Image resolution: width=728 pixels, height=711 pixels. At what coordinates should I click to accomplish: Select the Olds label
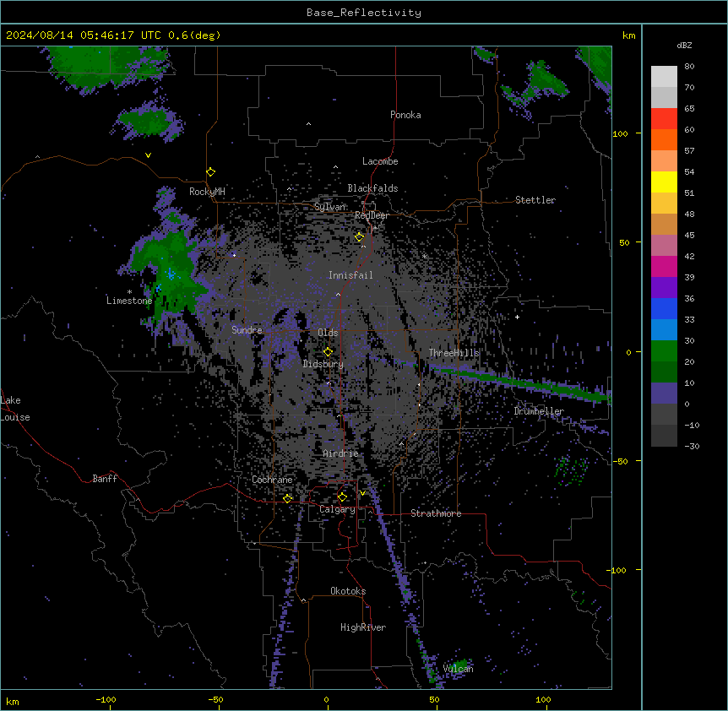(x=328, y=333)
